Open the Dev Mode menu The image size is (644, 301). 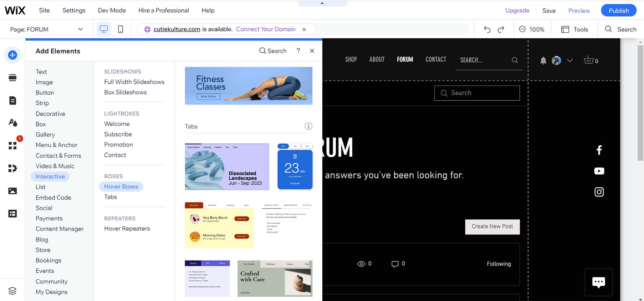click(x=112, y=10)
